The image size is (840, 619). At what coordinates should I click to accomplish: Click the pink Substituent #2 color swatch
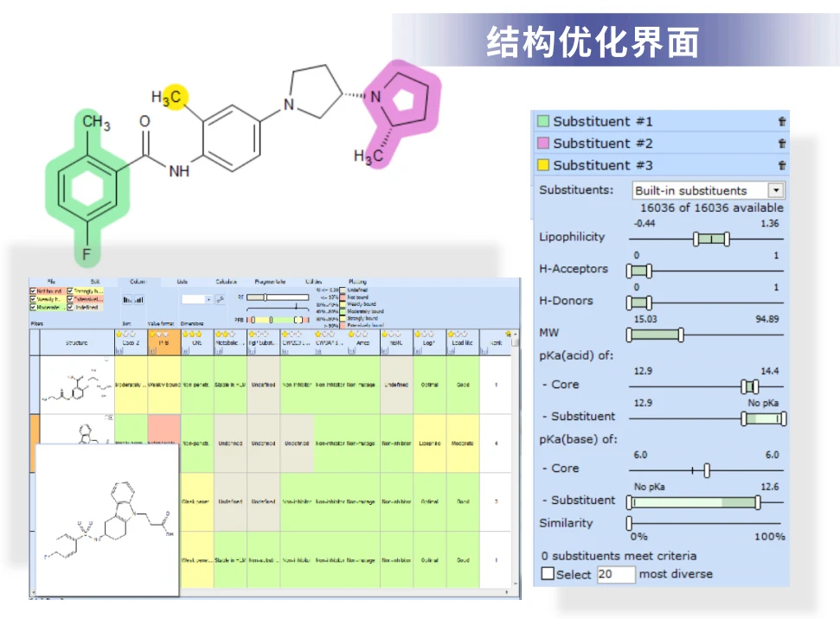pos(543,143)
